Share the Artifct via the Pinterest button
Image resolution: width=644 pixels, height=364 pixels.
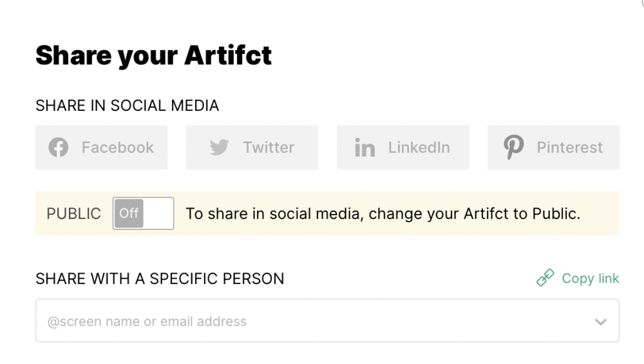(553, 147)
